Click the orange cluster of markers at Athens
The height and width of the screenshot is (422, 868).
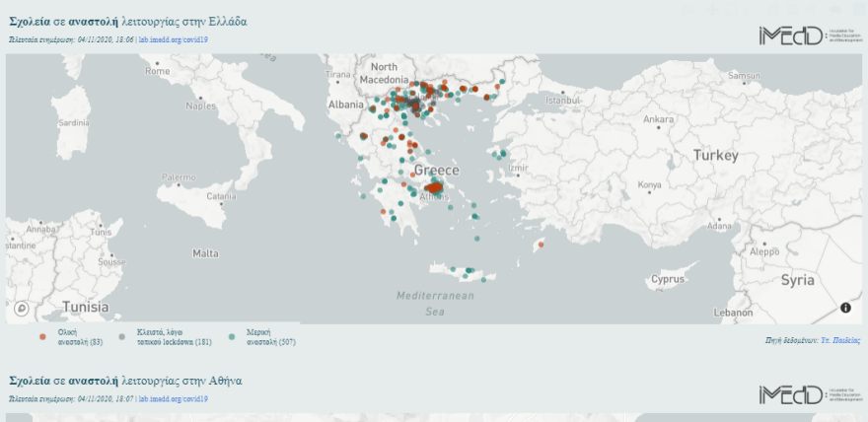tap(434, 194)
